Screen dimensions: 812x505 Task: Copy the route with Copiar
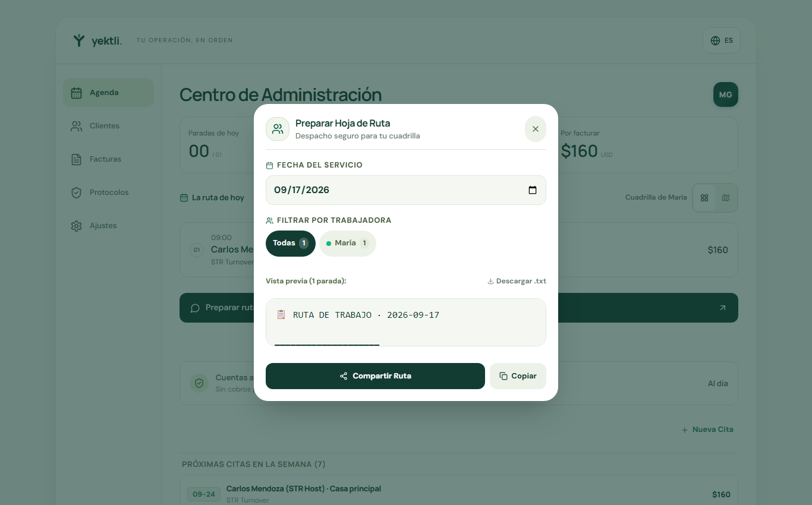[x=518, y=376]
